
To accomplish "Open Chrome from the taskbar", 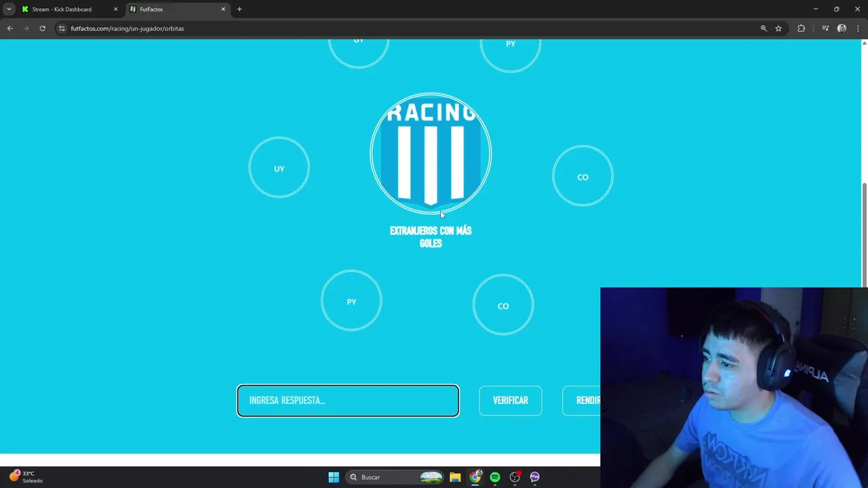I will coord(475,477).
